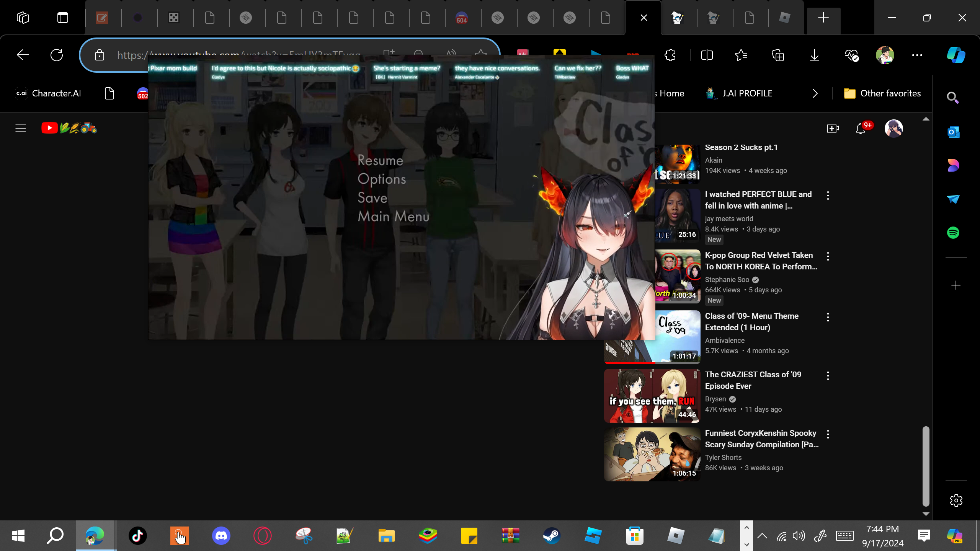Open YouTube notifications bell

(x=861, y=129)
